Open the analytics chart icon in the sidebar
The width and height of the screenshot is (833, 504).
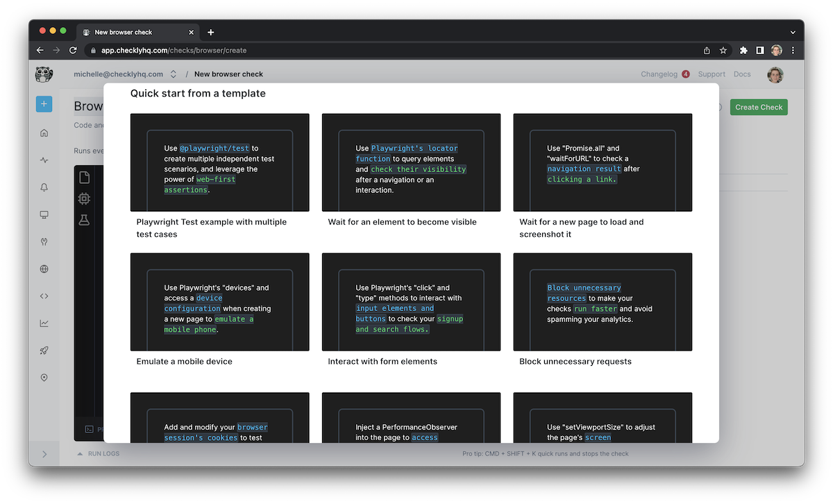44,323
